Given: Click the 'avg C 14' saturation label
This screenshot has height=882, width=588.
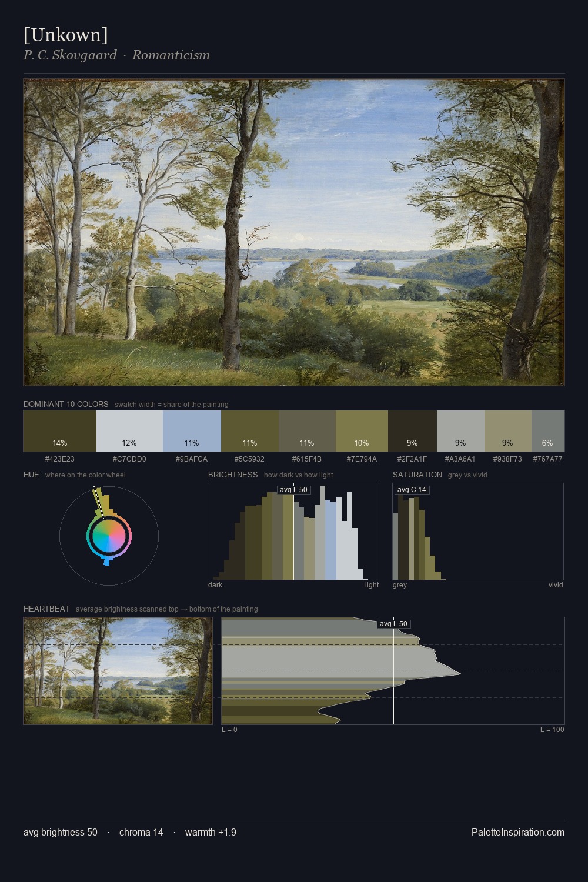Looking at the screenshot, I should [x=412, y=490].
